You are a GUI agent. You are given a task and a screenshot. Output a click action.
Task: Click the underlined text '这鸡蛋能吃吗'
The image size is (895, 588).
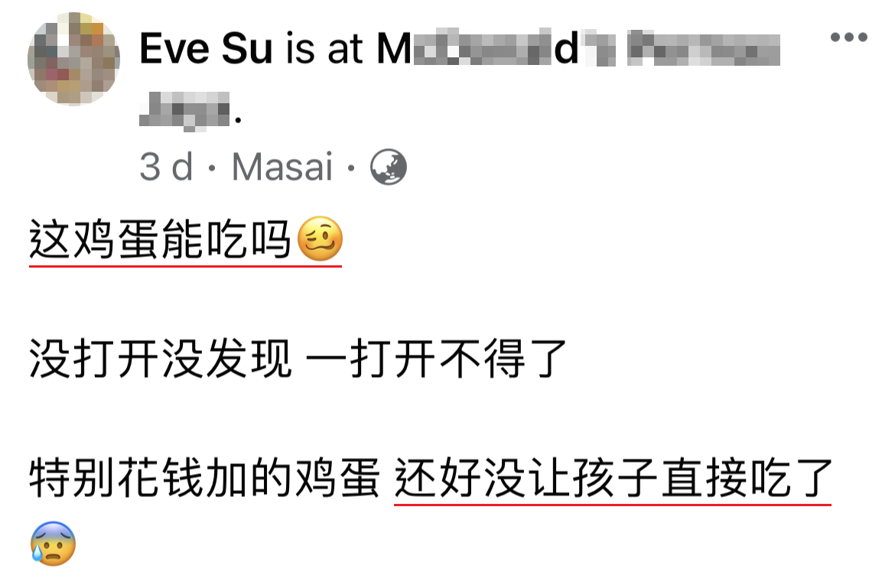(x=161, y=239)
